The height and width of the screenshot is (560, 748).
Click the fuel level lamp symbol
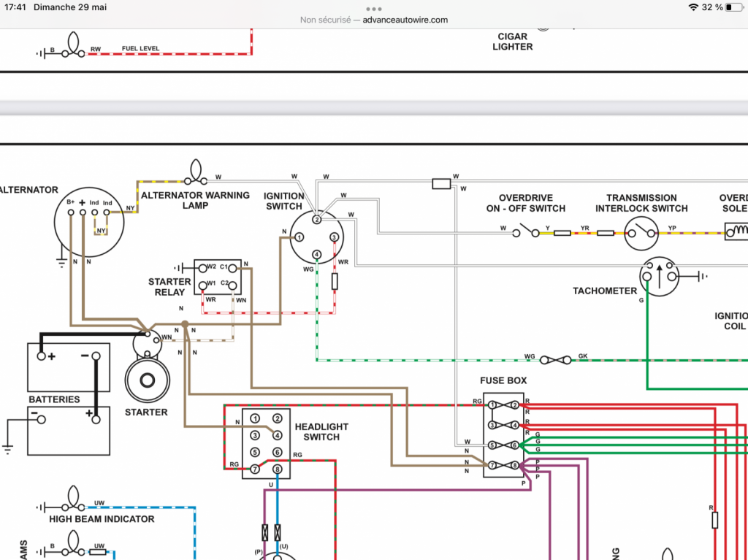tap(73, 45)
